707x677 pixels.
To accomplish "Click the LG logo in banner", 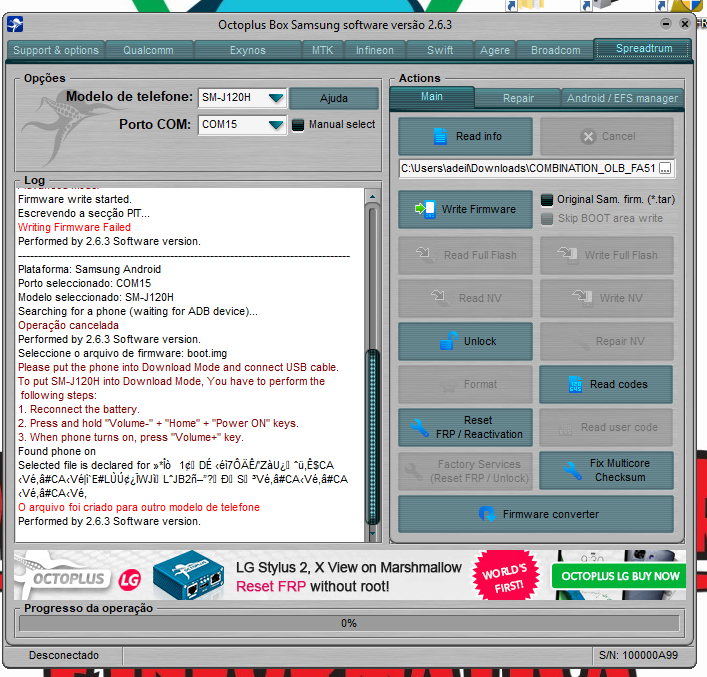I will (130, 580).
